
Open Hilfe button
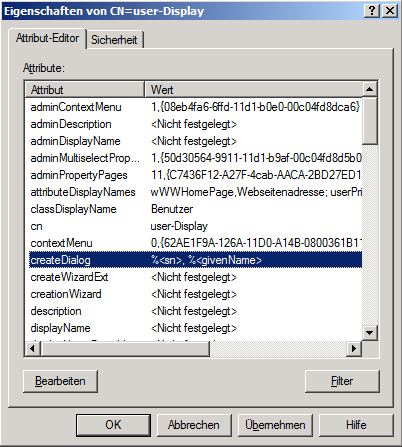click(356, 425)
